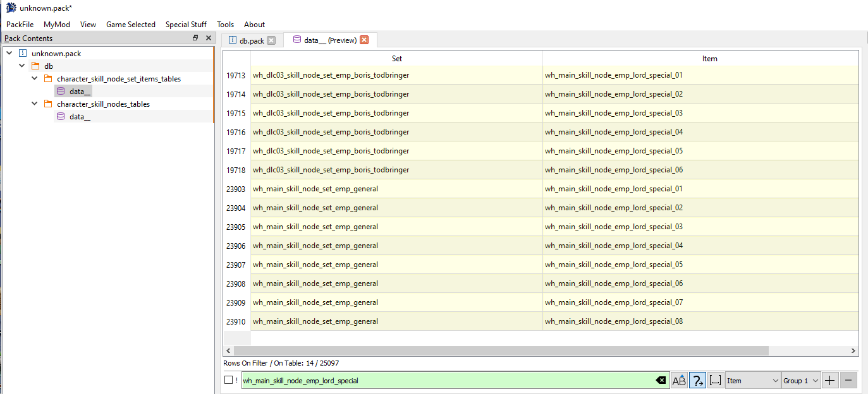
Task: Add a new filter with plus button
Action: click(830, 380)
